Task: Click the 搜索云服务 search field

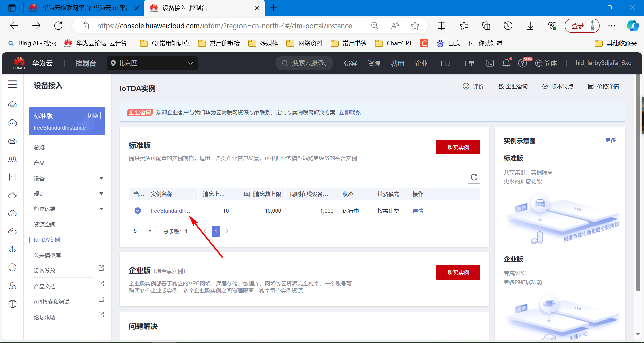Action: (x=304, y=63)
